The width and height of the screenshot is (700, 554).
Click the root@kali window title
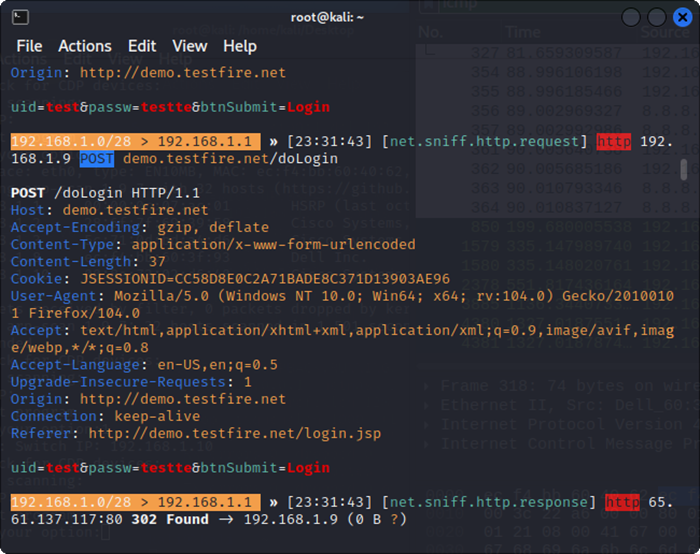(327, 17)
